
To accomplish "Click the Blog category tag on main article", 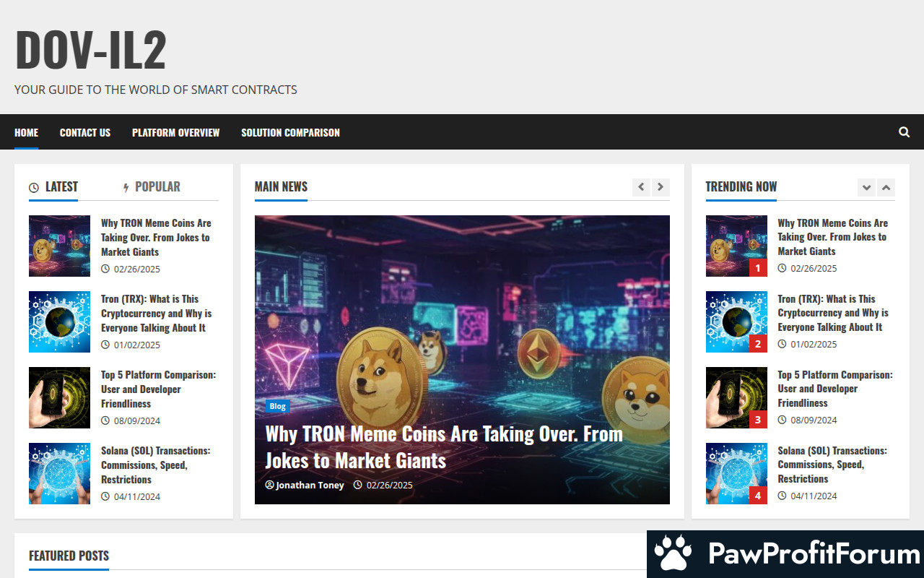I will click(x=277, y=406).
